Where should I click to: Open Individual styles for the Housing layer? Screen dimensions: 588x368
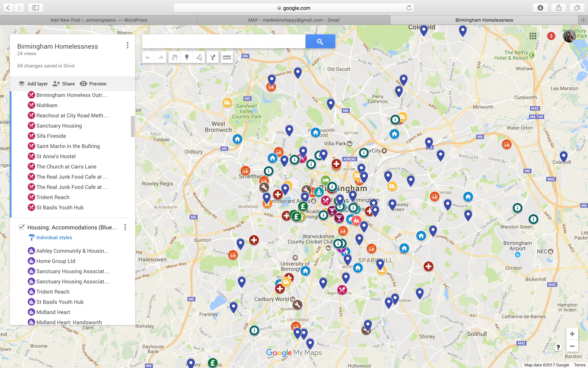[54, 238]
